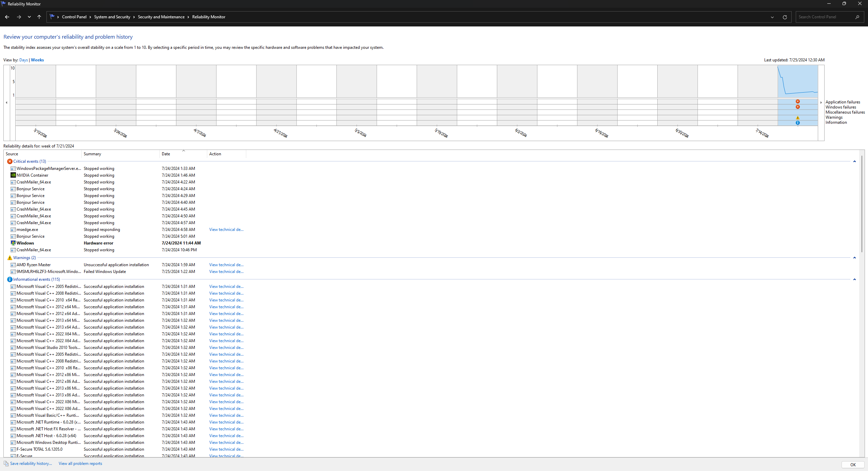View technical details for msedge.exe
The width and height of the screenshot is (868, 471).
(x=226, y=230)
